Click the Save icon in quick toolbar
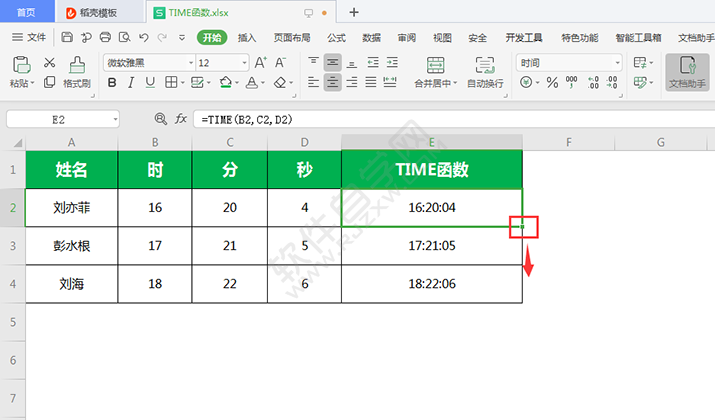Screen dimensions: 715x420 click(x=67, y=37)
